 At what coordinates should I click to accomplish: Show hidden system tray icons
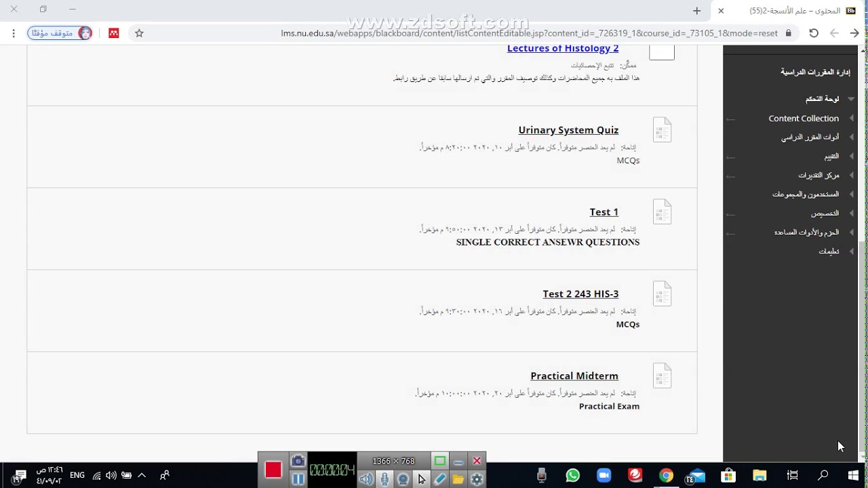pos(142,476)
